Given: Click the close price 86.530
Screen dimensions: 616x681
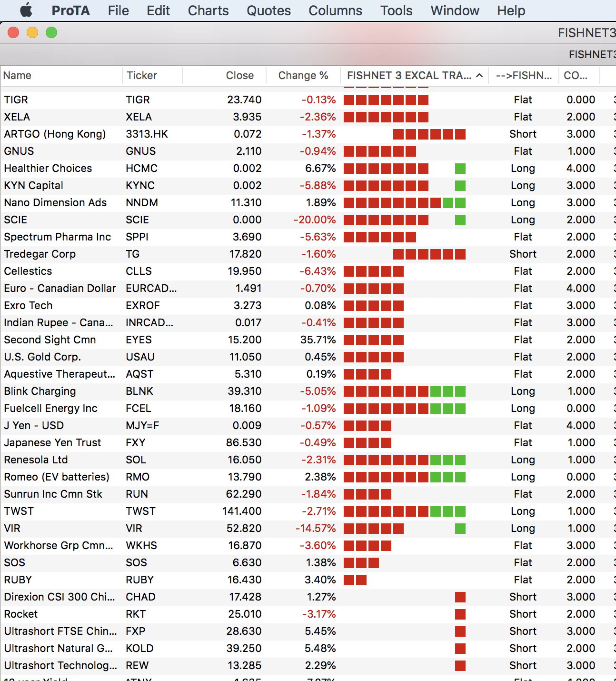Looking at the screenshot, I should point(244,443).
